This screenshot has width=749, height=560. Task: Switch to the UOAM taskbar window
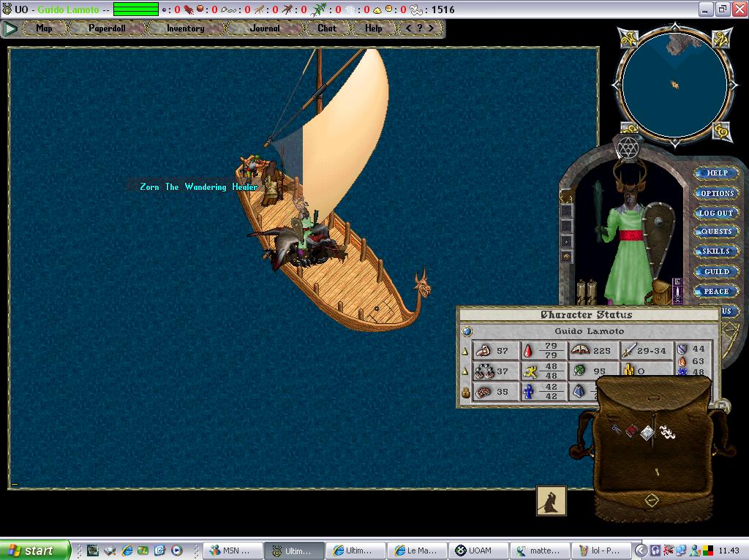point(478,550)
